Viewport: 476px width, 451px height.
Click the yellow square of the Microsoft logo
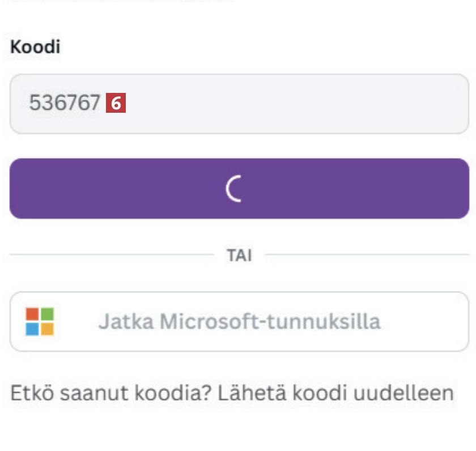[x=47, y=329]
